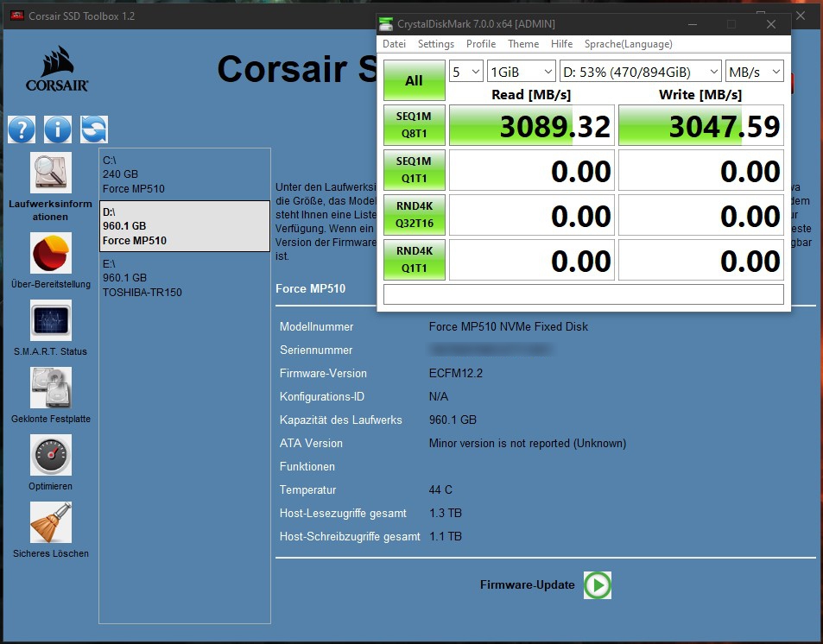This screenshot has width=823, height=644.
Task: Click the empty comment field in CrystalDiskMark
Action: 584,294
